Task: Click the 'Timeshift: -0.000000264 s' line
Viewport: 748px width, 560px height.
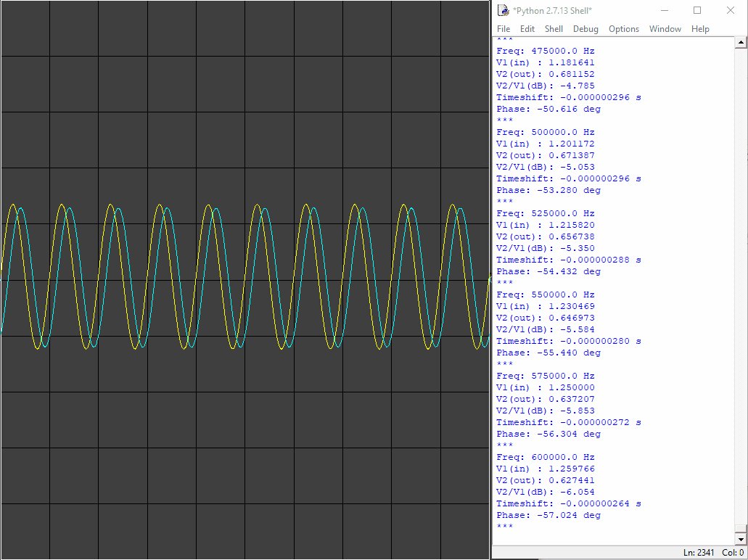Action: [x=569, y=503]
